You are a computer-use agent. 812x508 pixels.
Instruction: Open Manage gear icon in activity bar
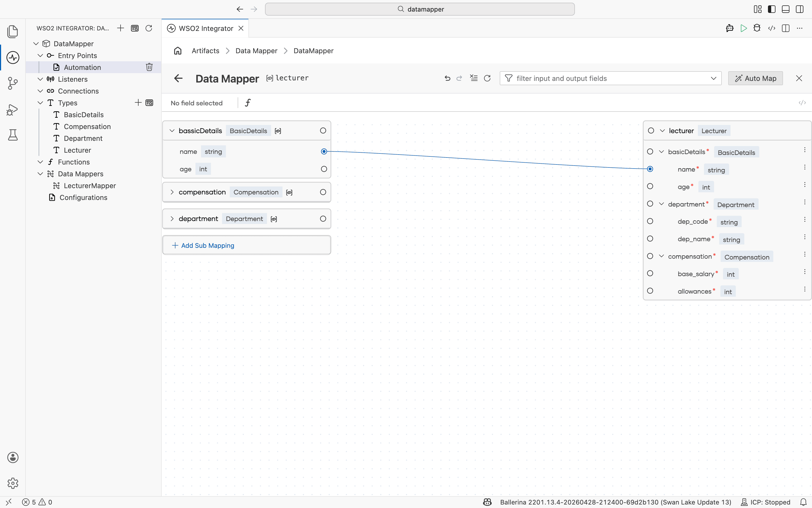pyautogui.click(x=13, y=483)
